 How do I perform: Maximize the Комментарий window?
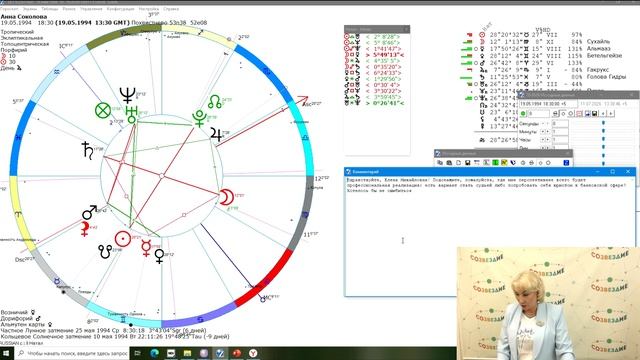[x=613, y=172]
